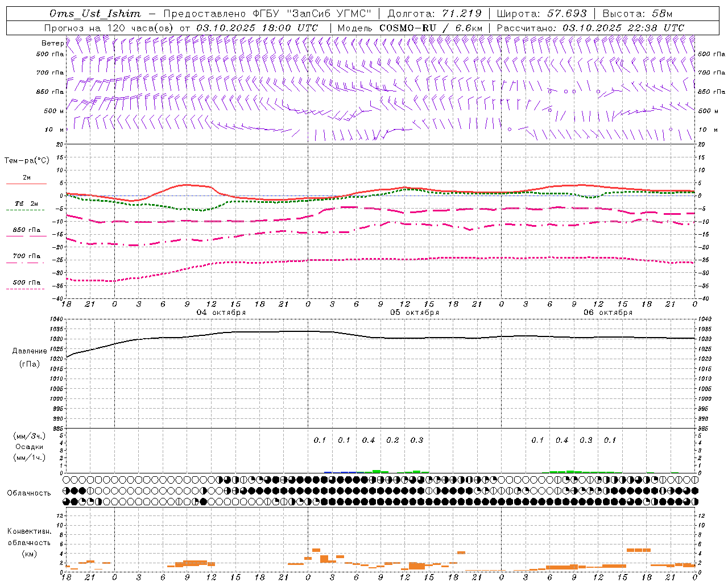
Task: Click the Высота: 58м value
Action: (637, 14)
